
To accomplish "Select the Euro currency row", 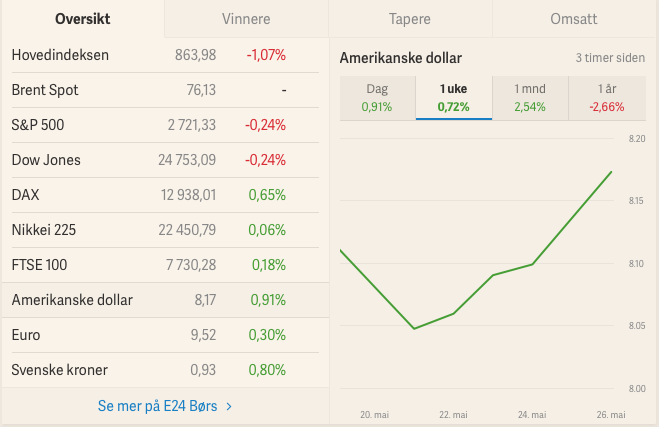I will tap(164, 335).
